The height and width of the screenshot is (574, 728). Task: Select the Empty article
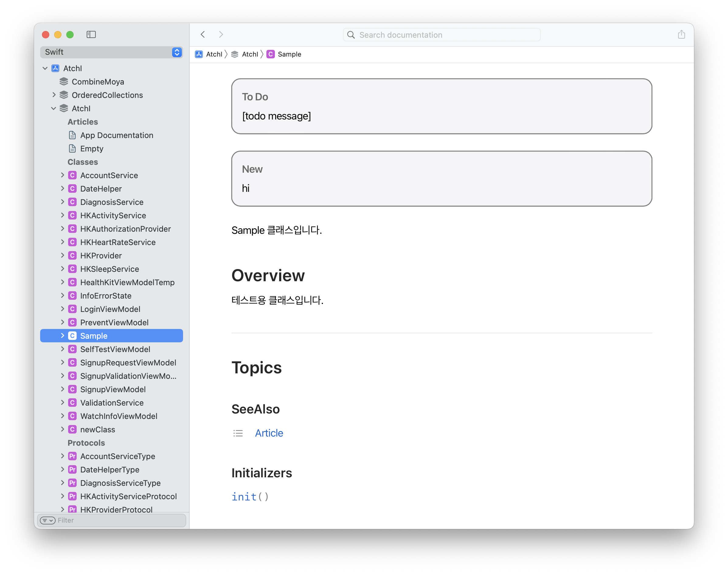(x=92, y=149)
